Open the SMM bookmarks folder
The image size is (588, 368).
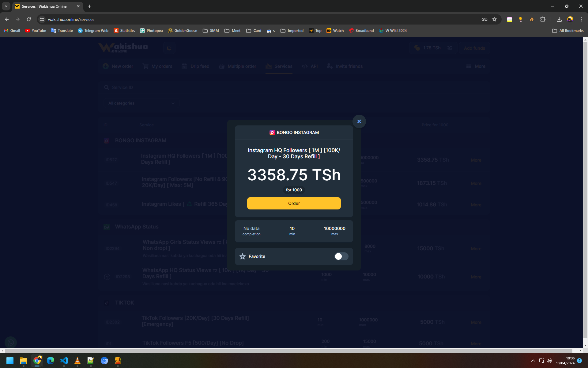click(211, 31)
